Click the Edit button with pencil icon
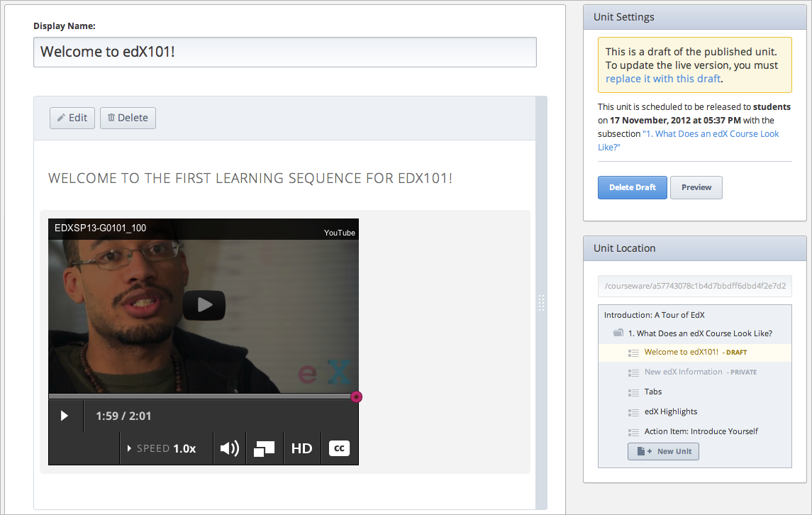812x515 pixels. click(x=72, y=118)
